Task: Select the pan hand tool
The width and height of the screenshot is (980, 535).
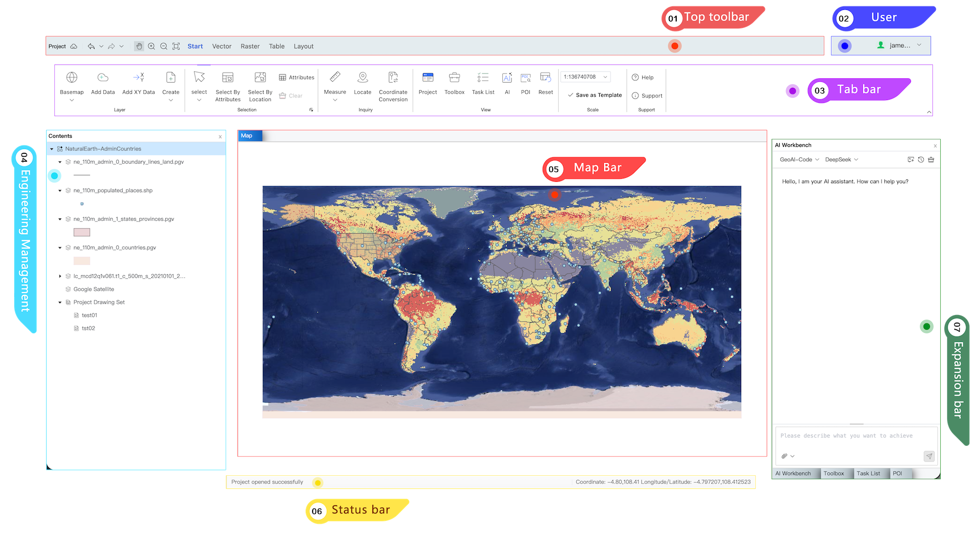Action: pyautogui.click(x=139, y=46)
